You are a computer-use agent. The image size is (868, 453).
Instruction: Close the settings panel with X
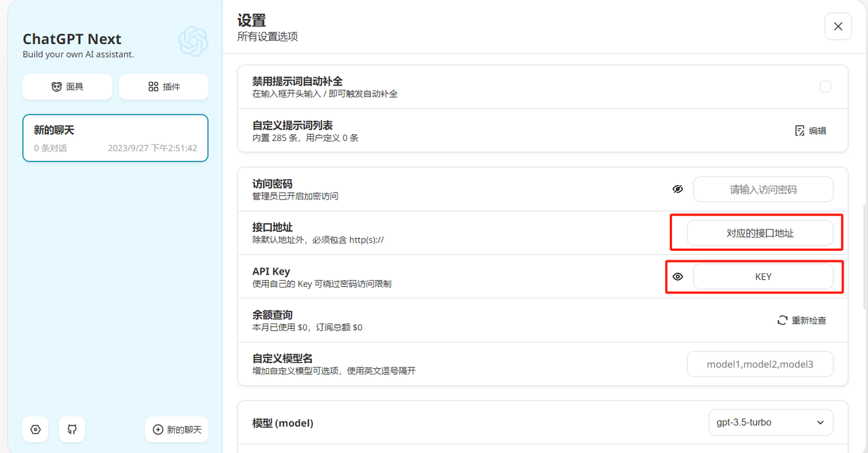coord(838,26)
